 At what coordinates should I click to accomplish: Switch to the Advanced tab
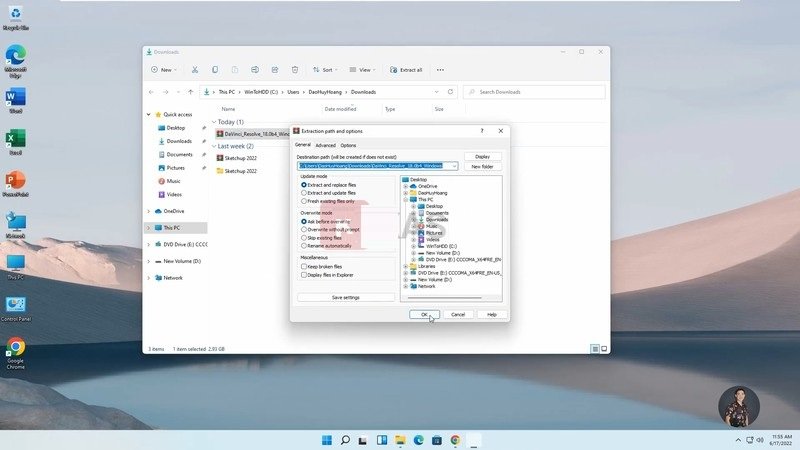pyautogui.click(x=325, y=145)
